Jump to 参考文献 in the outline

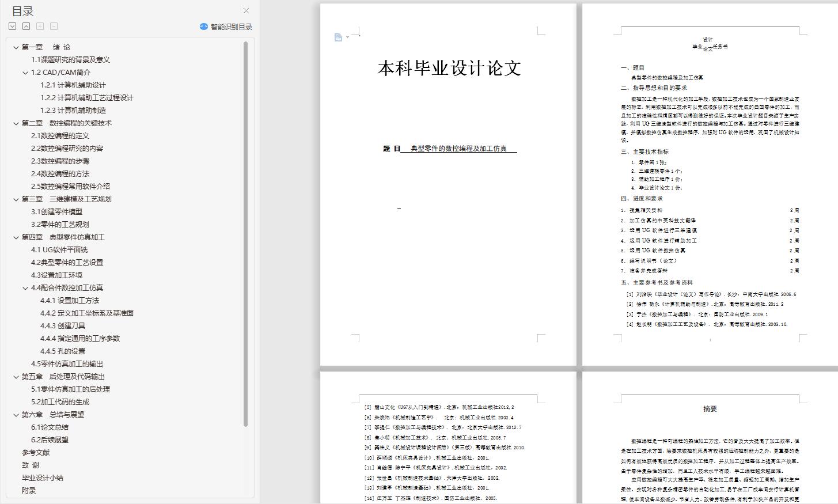click(36, 453)
